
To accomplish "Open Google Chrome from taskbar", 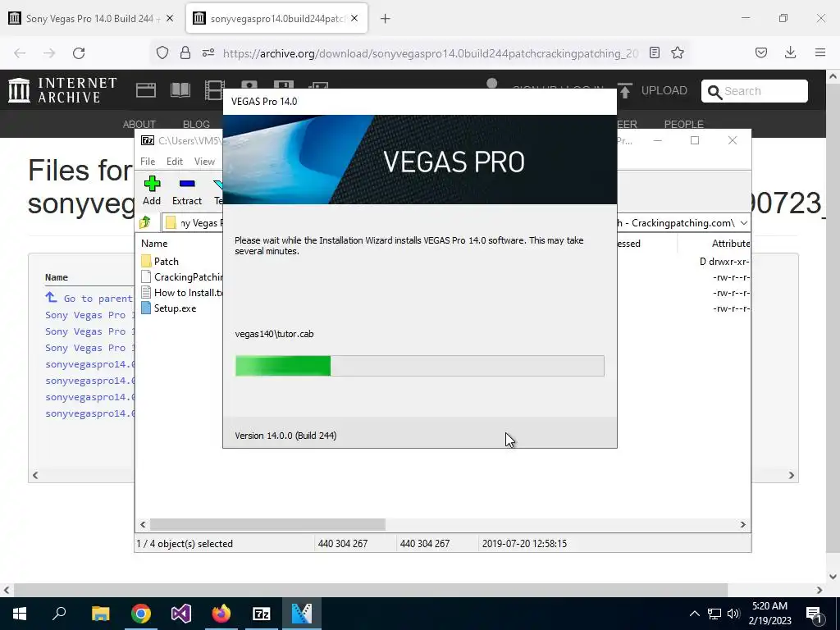I will [140, 614].
